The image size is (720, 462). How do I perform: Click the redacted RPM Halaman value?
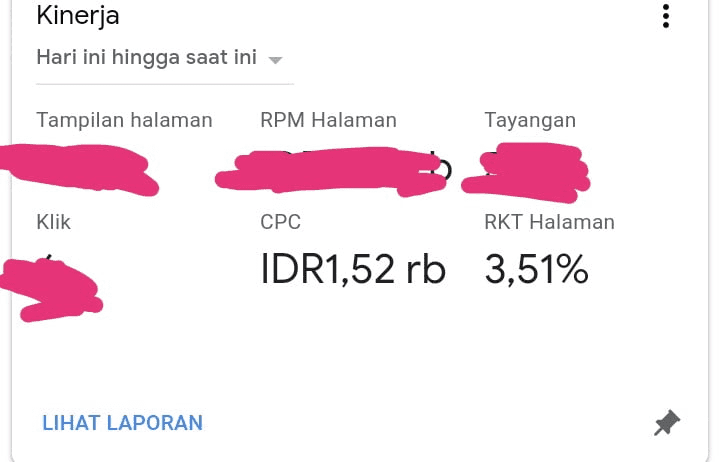pos(331,170)
